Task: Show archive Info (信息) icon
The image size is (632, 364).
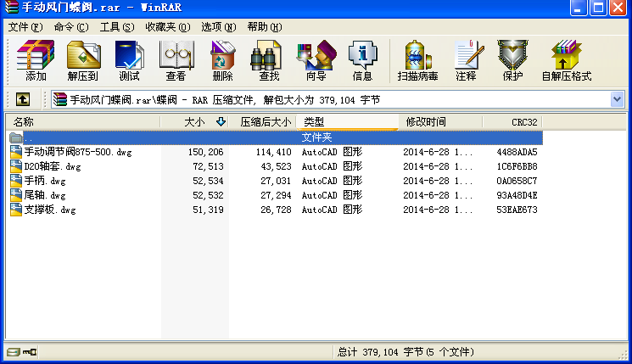Action: 362,59
